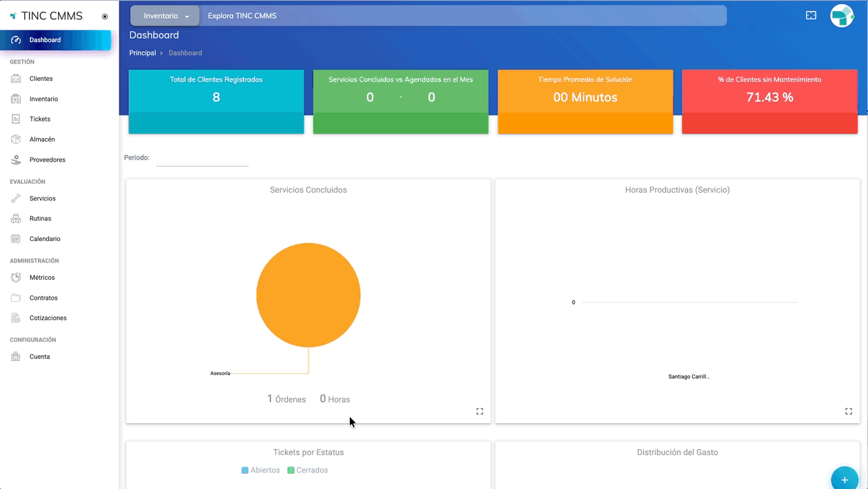The width and height of the screenshot is (868, 489).
Task: Open the Inventario search category dropdown
Action: (x=166, y=16)
